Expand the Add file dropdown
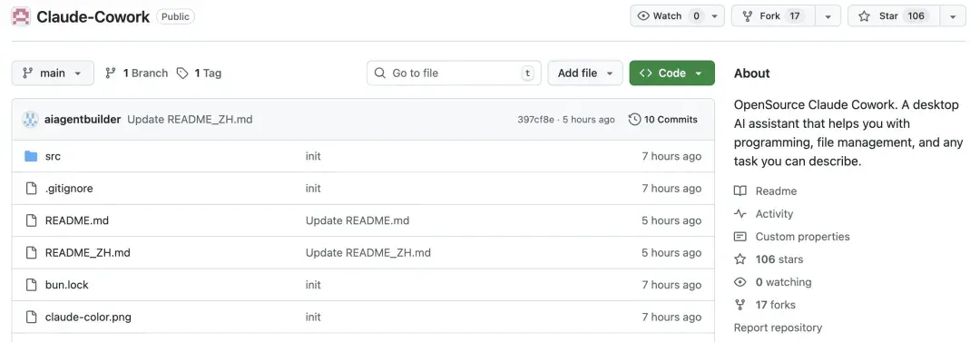The image size is (980, 342). (585, 73)
